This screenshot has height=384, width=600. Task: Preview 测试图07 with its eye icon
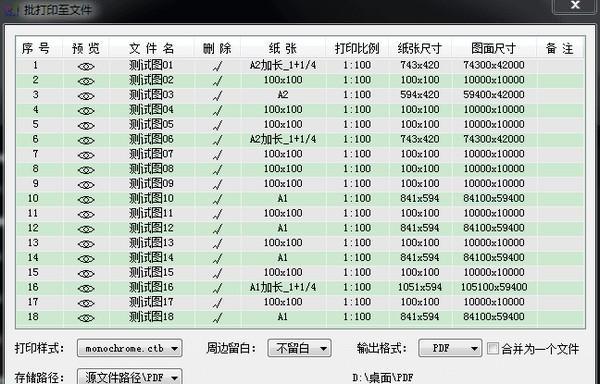tap(86, 155)
